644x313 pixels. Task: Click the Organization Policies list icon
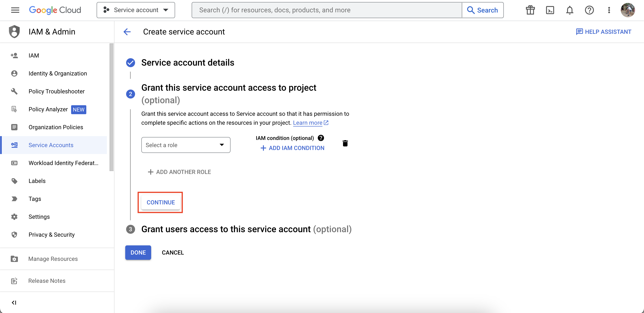14,127
